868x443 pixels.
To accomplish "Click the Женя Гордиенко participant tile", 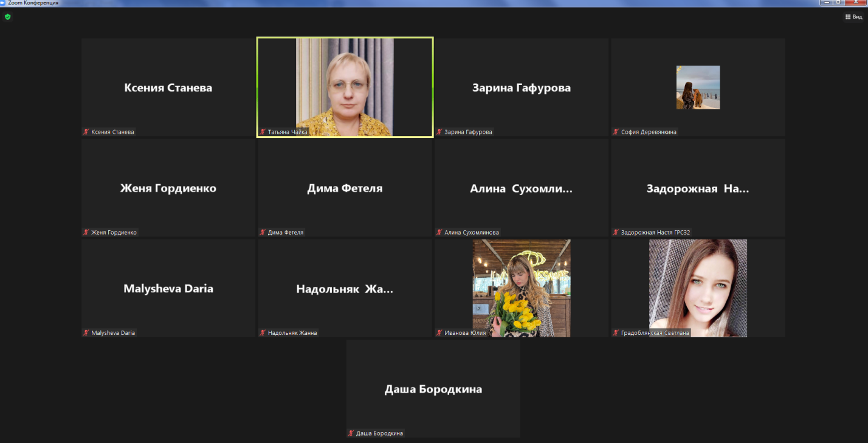I will 168,188.
